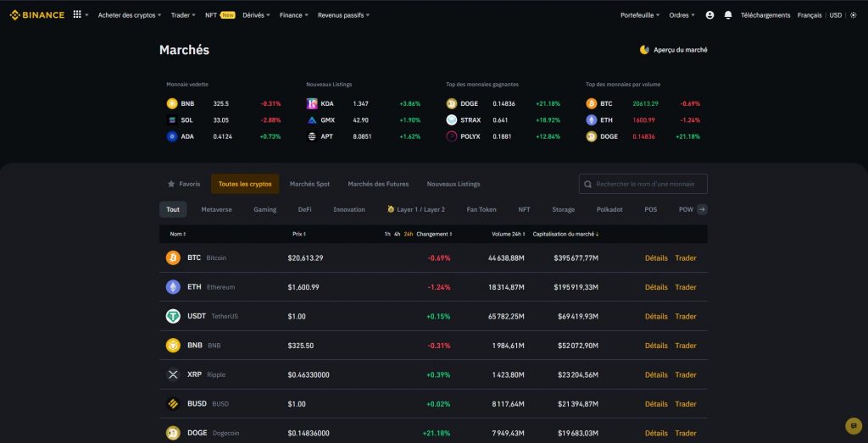Expand the Trader dropdown menu
This screenshot has height=443, width=868.
[183, 15]
